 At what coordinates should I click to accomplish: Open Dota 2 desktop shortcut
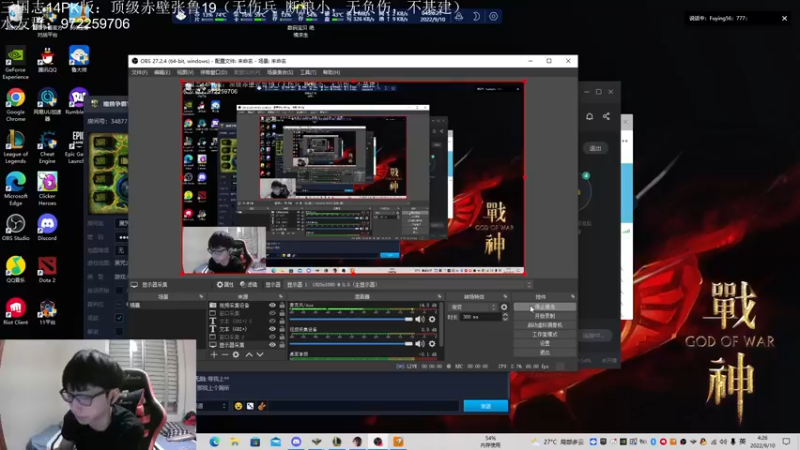pos(47,269)
